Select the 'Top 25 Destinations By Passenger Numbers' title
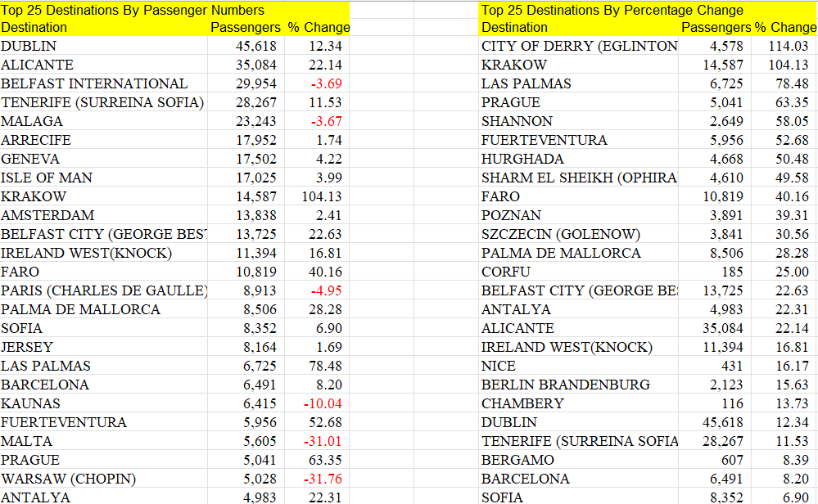 pyautogui.click(x=133, y=10)
